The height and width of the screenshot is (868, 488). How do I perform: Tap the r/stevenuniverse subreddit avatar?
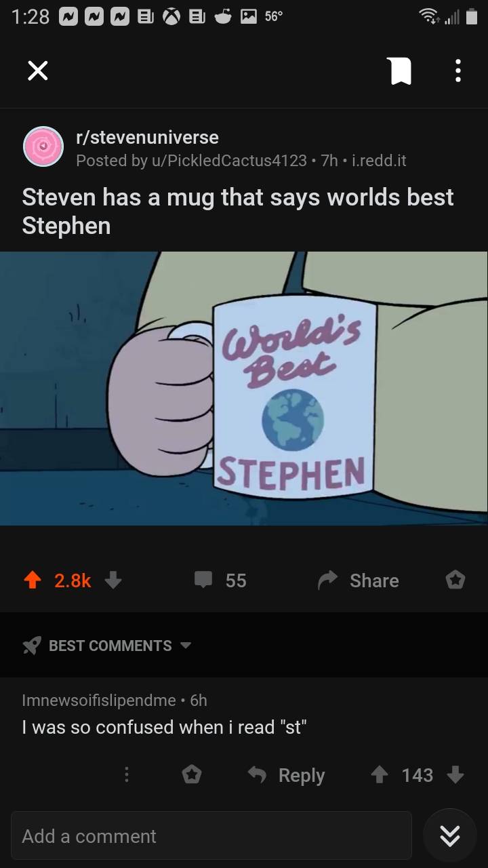click(x=43, y=146)
